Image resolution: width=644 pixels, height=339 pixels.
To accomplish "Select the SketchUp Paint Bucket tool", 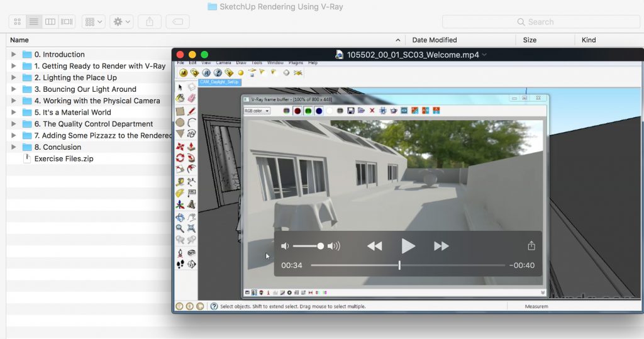I will 180,98.
